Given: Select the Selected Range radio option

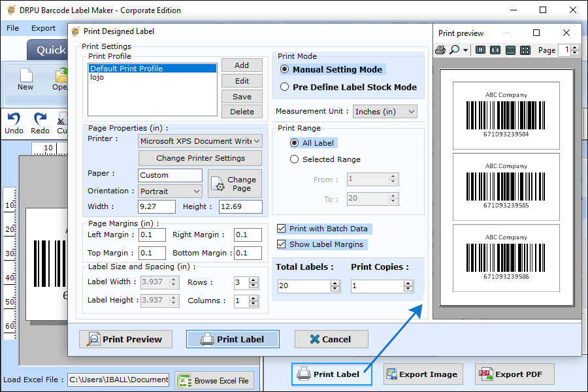Looking at the screenshot, I should pyautogui.click(x=295, y=159).
